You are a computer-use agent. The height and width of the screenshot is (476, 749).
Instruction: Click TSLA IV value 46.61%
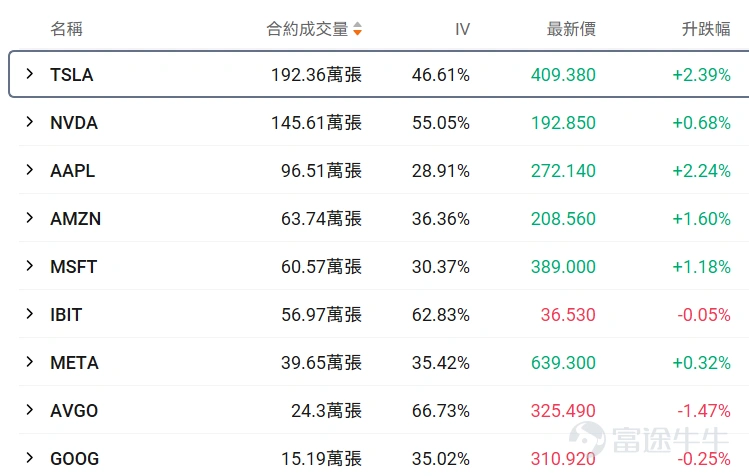tap(441, 75)
